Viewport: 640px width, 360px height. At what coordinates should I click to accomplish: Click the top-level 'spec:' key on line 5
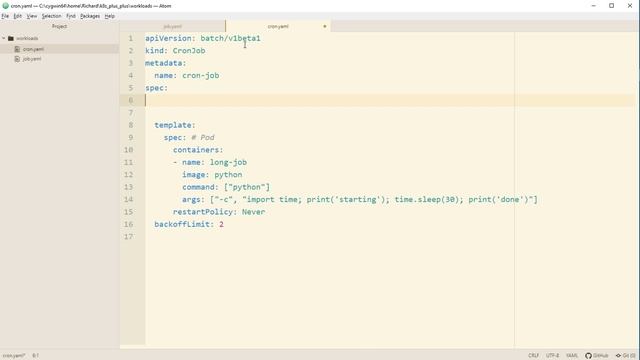coord(156,88)
